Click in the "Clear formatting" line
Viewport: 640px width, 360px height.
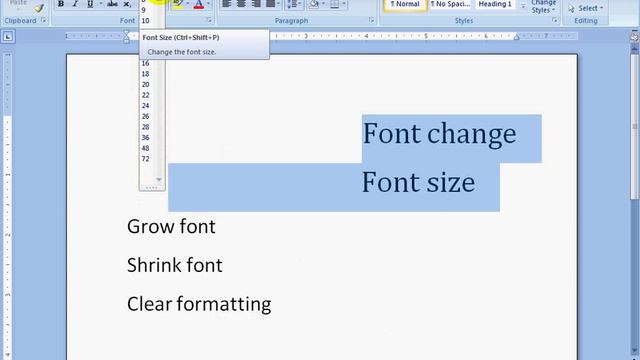point(199,304)
